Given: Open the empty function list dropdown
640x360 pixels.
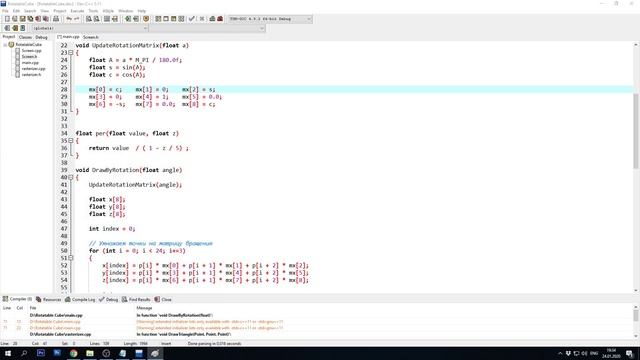Looking at the screenshot, I should (x=207, y=28).
